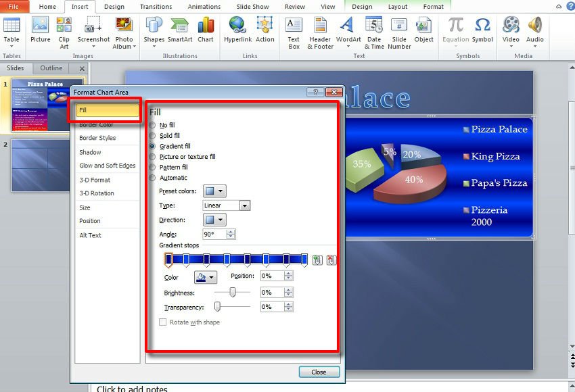This screenshot has width=575, height=392.
Task: Open the Shadow category
Action: [90, 152]
